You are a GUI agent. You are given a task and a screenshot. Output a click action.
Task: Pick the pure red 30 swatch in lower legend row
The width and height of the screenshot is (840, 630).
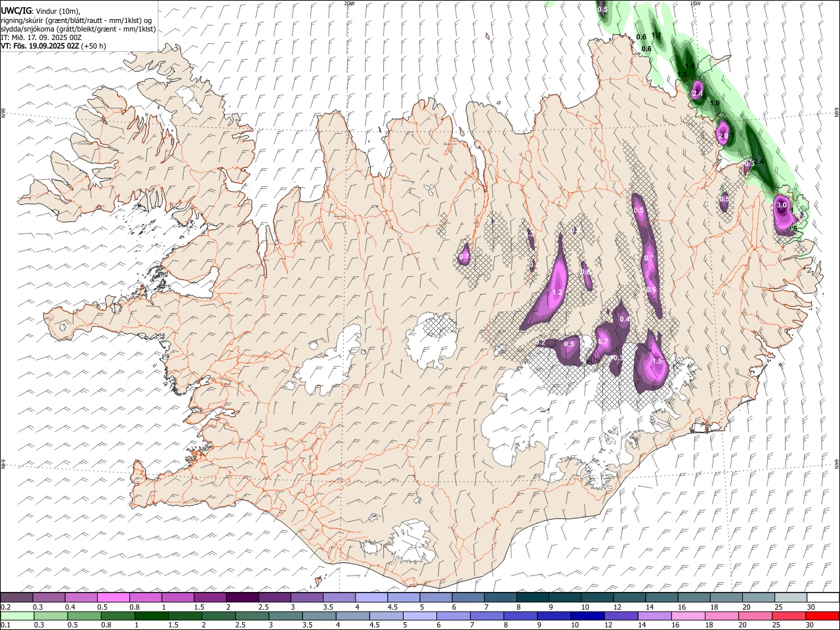click(x=822, y=616)
